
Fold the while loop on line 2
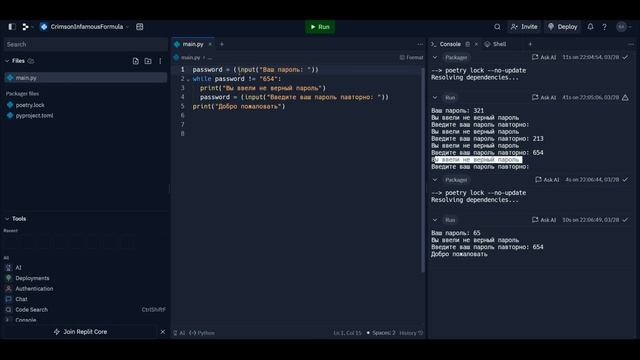[188, 79]
